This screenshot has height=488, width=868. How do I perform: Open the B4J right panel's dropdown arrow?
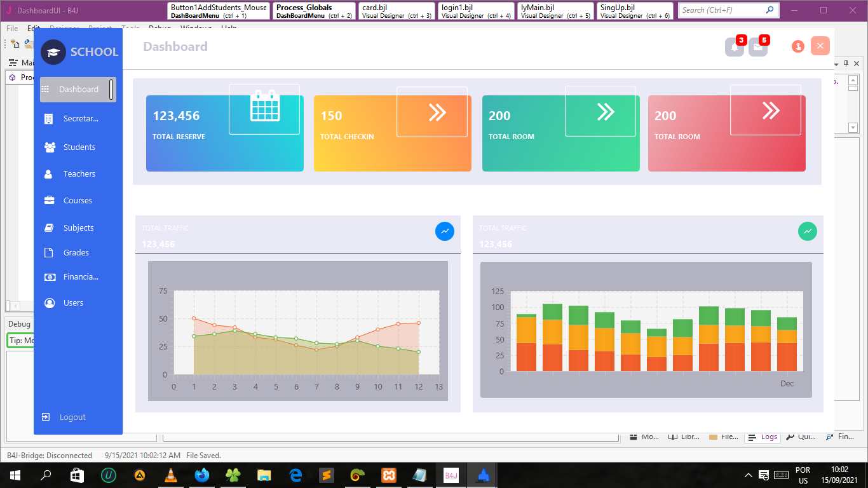(x=836, y=64)
